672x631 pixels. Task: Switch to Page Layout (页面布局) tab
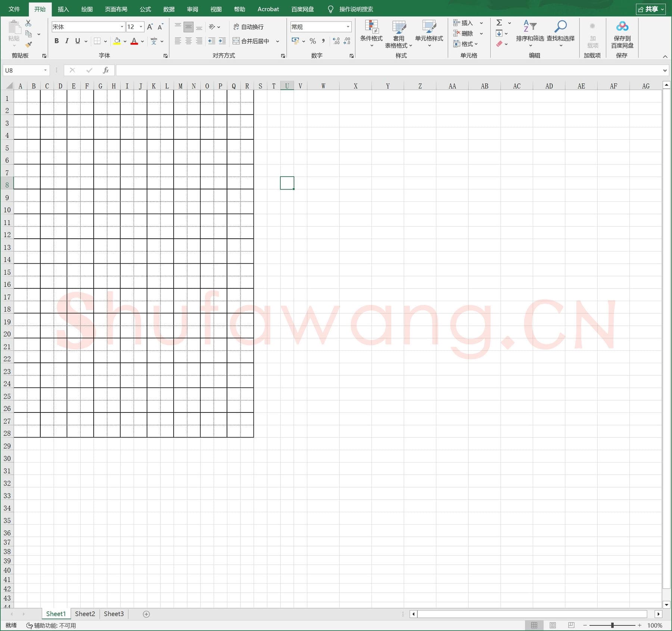(x=116, y=9)
